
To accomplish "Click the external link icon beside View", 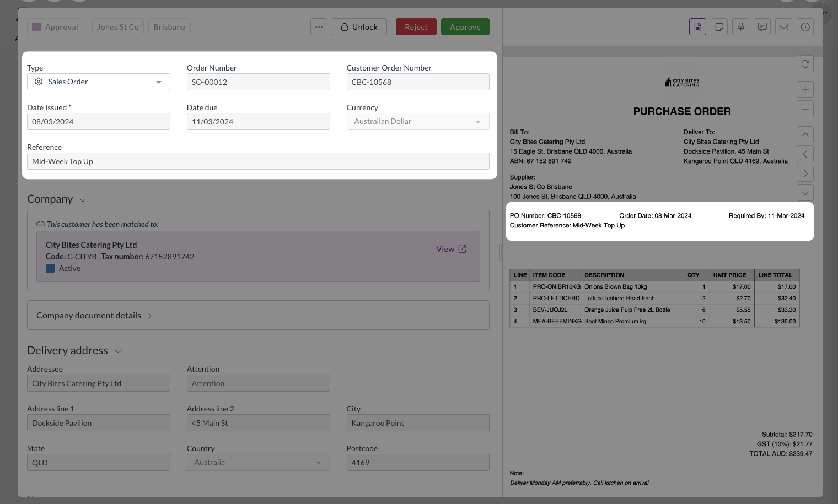I will tap(463, 249).
